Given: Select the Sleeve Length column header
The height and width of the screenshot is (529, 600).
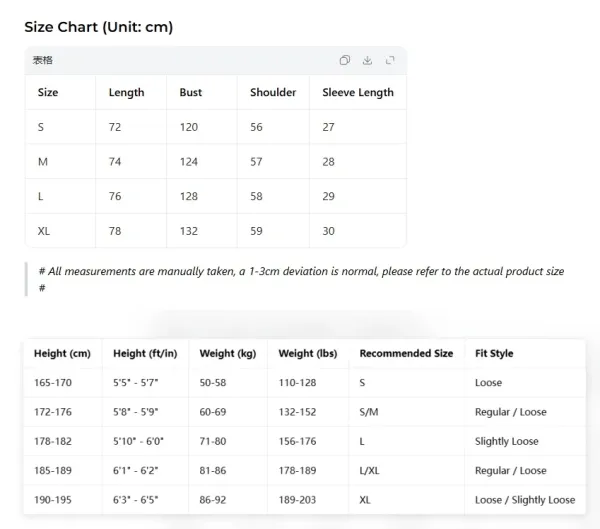Looking at the screenshot, I should 358,93.
